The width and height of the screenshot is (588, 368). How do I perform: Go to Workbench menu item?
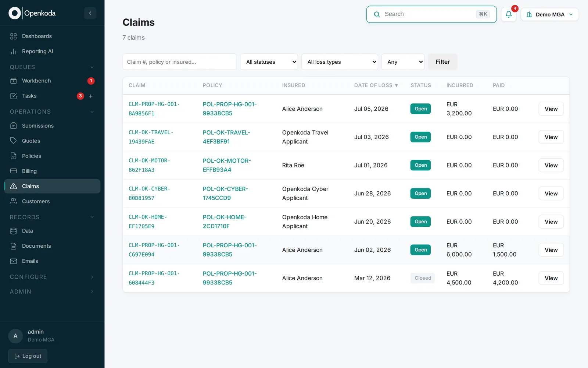point(52,81)
